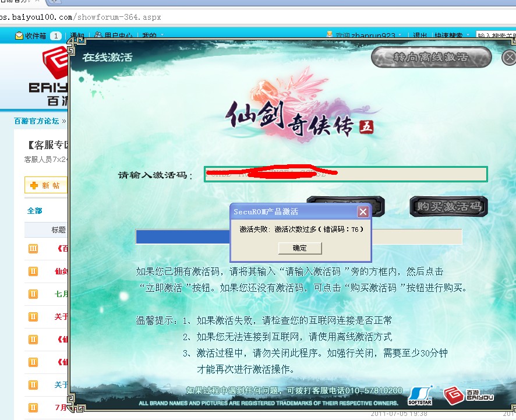516x420 pixels.
Task: Click the SOFTSTAR logo icon
Action: [419, 394]
